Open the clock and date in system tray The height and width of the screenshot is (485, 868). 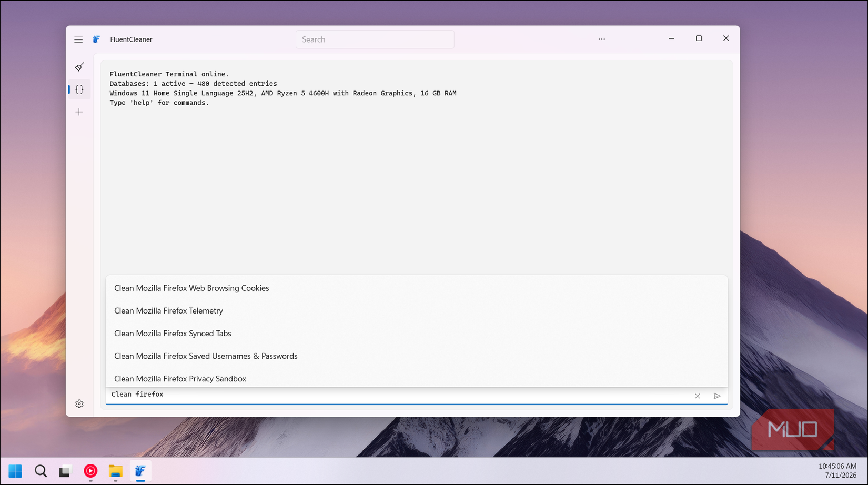pos(837,471)
